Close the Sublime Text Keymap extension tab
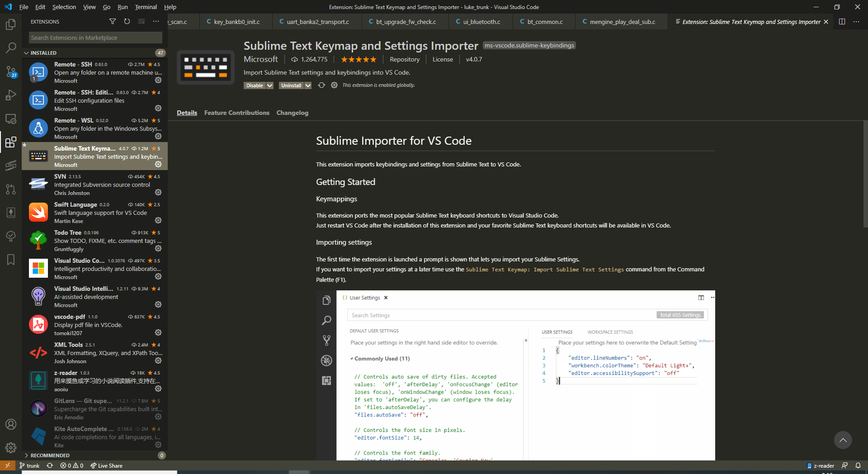 826,22
